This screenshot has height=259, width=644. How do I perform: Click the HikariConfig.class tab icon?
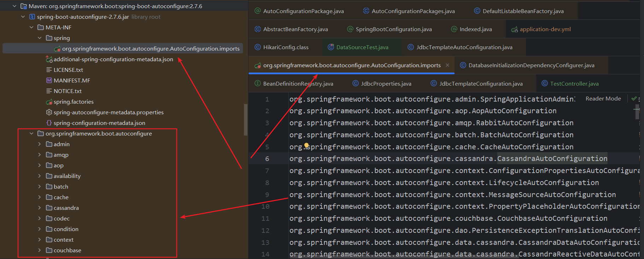258,47
